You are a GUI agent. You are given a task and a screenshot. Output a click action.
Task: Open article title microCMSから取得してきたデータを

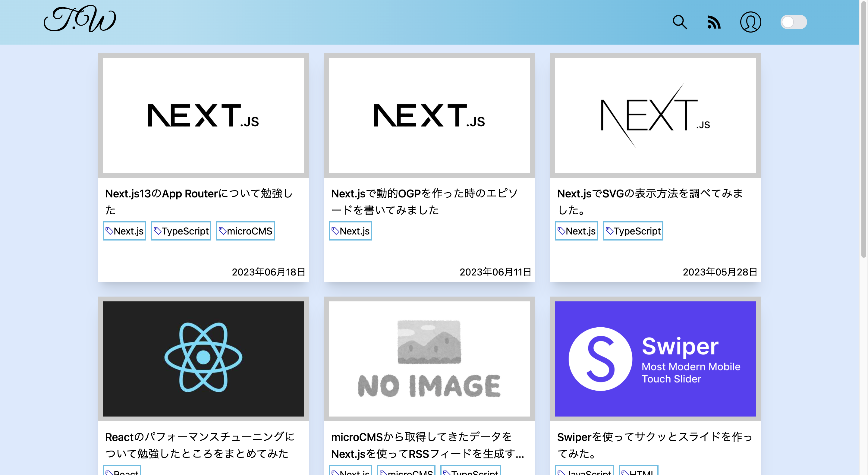[x=427, y=445]
